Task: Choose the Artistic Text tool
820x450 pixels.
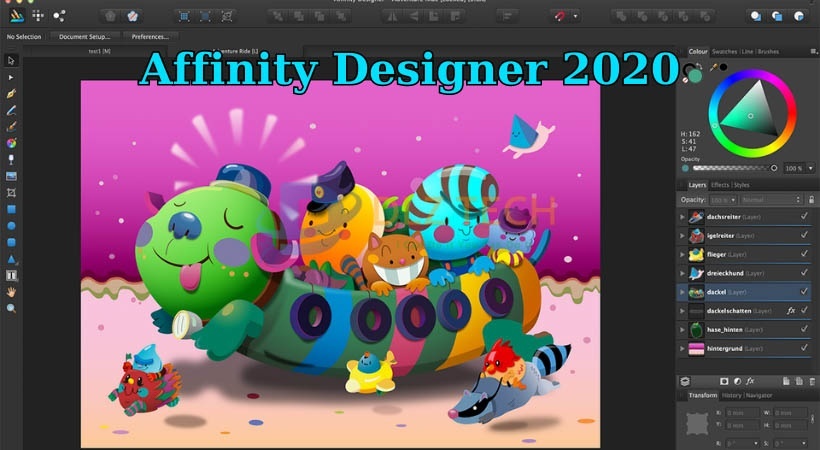Action: pyautogui.click(x=12, y=275)
